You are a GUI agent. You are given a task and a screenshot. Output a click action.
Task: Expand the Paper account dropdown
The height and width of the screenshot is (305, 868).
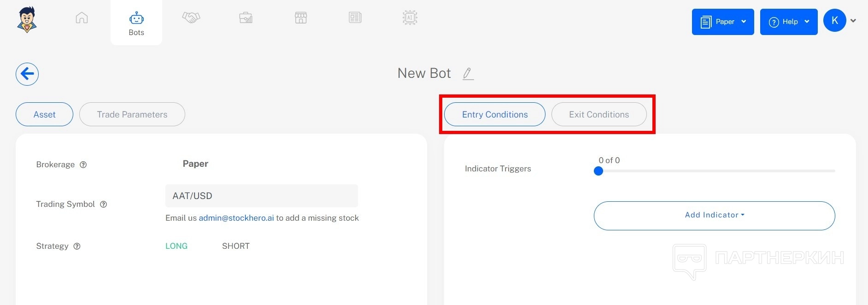[x=722, y=22]
